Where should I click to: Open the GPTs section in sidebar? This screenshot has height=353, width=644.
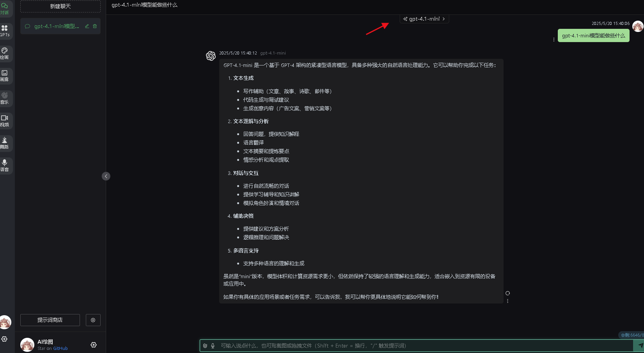[5, 31]
